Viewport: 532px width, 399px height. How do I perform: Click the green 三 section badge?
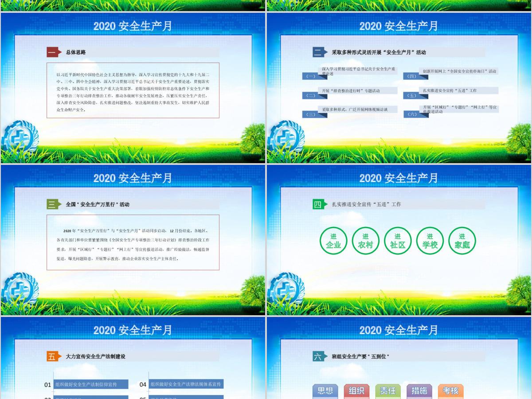(x=54, y=204)
